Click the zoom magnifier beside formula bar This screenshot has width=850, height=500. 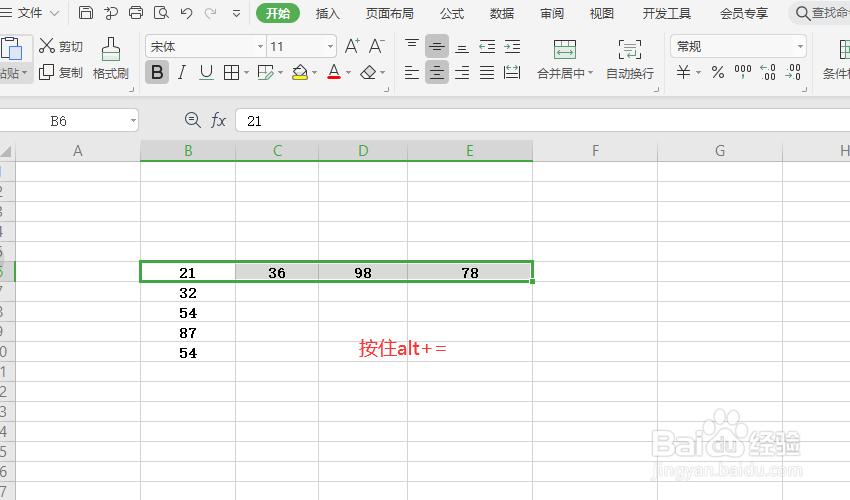(192, 120)
